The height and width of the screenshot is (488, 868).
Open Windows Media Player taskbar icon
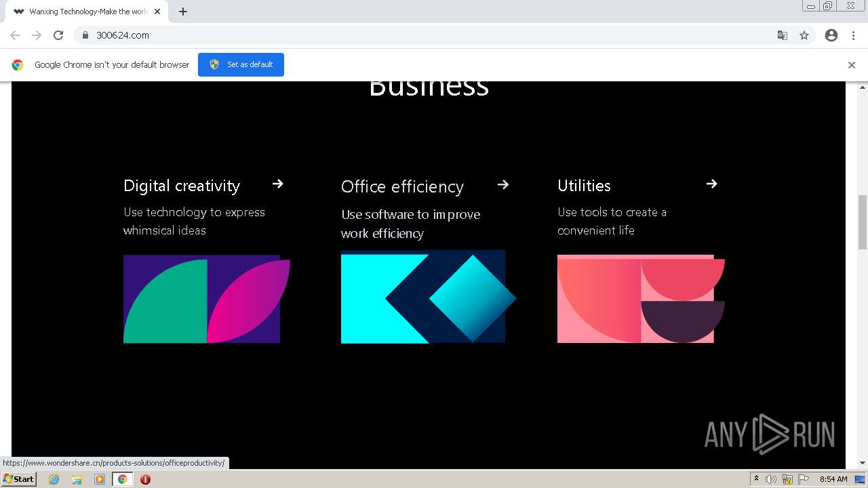pos(100,479)
